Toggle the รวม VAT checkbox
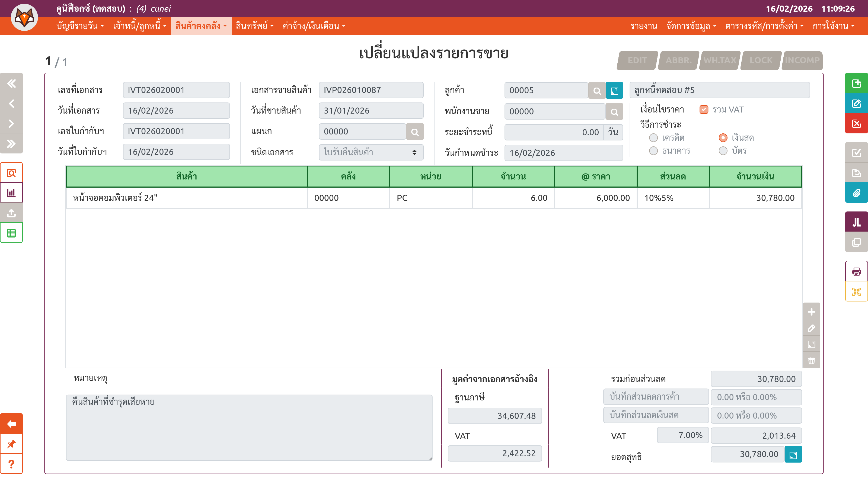This screenshot has height=488, width=868. (704, 110)
